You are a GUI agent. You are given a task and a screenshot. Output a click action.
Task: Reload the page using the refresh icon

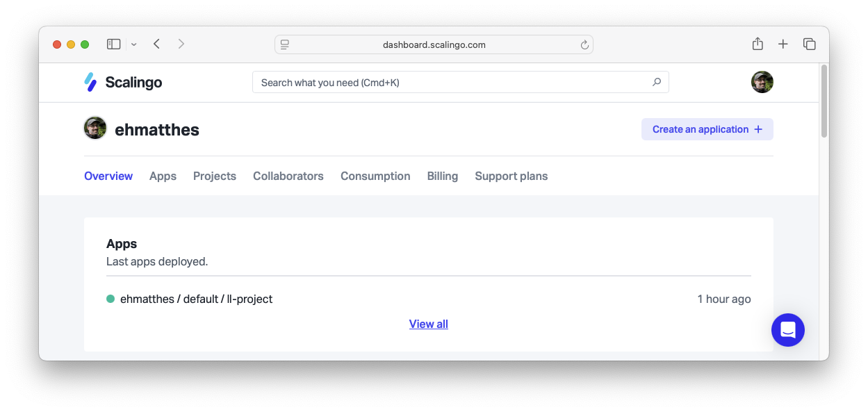click(x=584, y=44)
